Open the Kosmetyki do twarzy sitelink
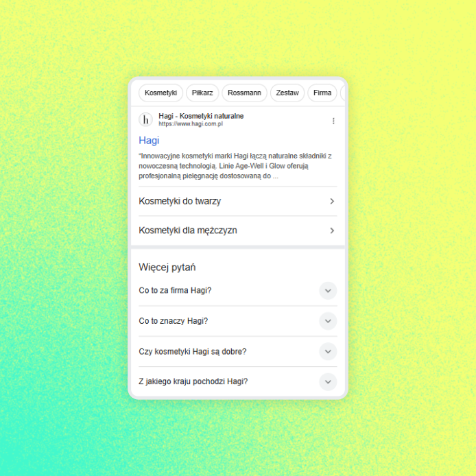The height and width of the screenshot is (476, 476). [x=238, y=201]
